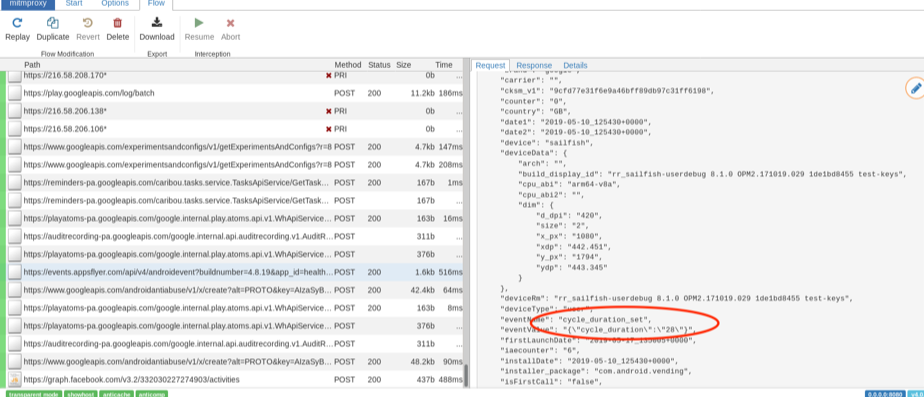
Task: Select the JS icon of graph.facebook.com flow
Action: (14, 379)
